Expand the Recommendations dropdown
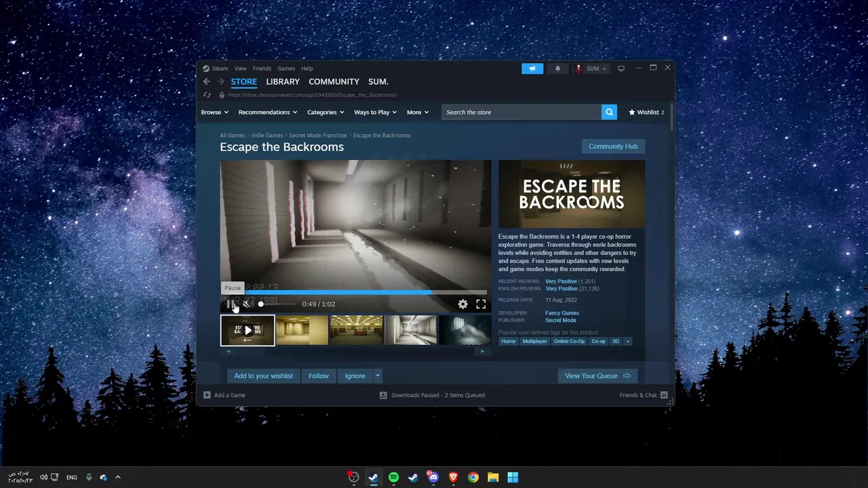This screenshot has width=868, height=488. point(268,112)
